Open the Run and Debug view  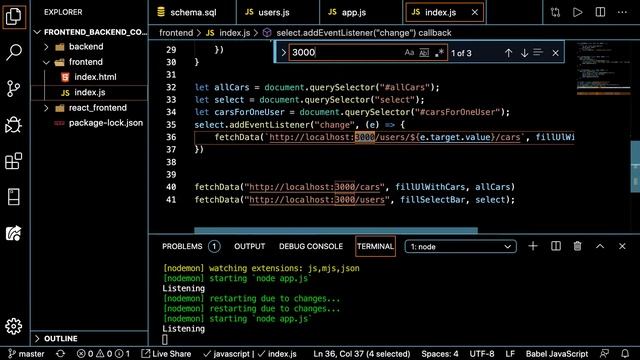[14, 124]
